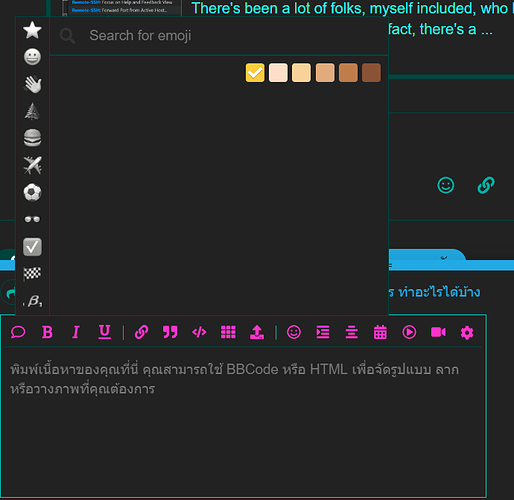Select the beta custom emoji category

33,301
